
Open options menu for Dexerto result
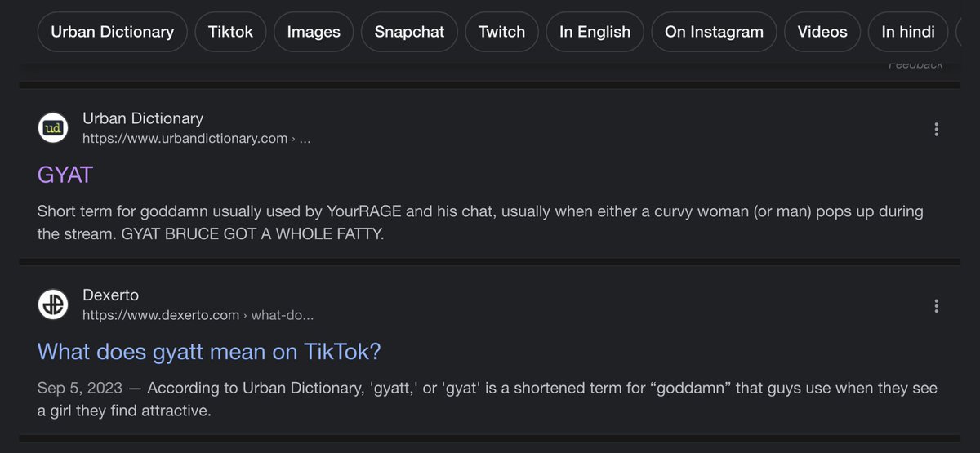[x=936, y=306]
